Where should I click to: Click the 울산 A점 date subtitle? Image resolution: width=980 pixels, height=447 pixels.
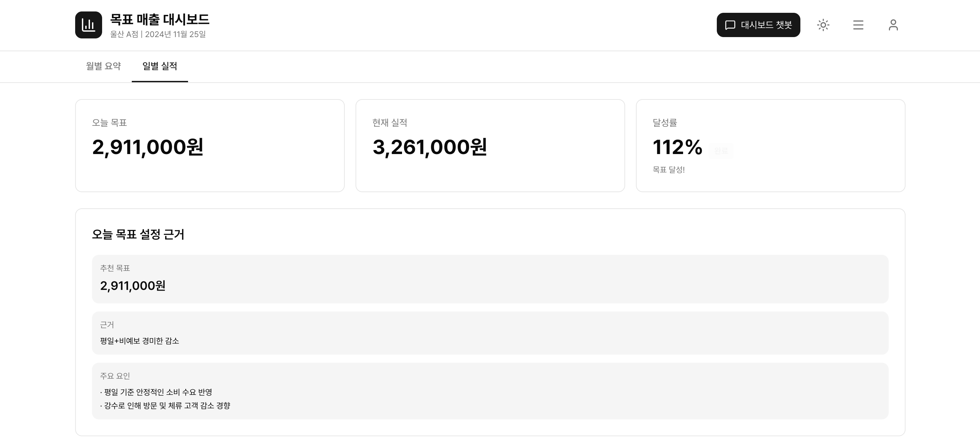click(158, 35)
